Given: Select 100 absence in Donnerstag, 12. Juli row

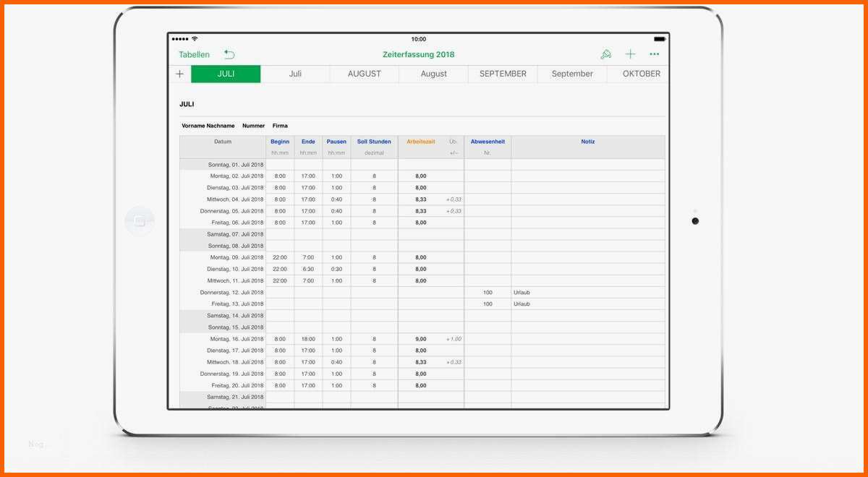Looking at the screenshot, I should point(488,293).
